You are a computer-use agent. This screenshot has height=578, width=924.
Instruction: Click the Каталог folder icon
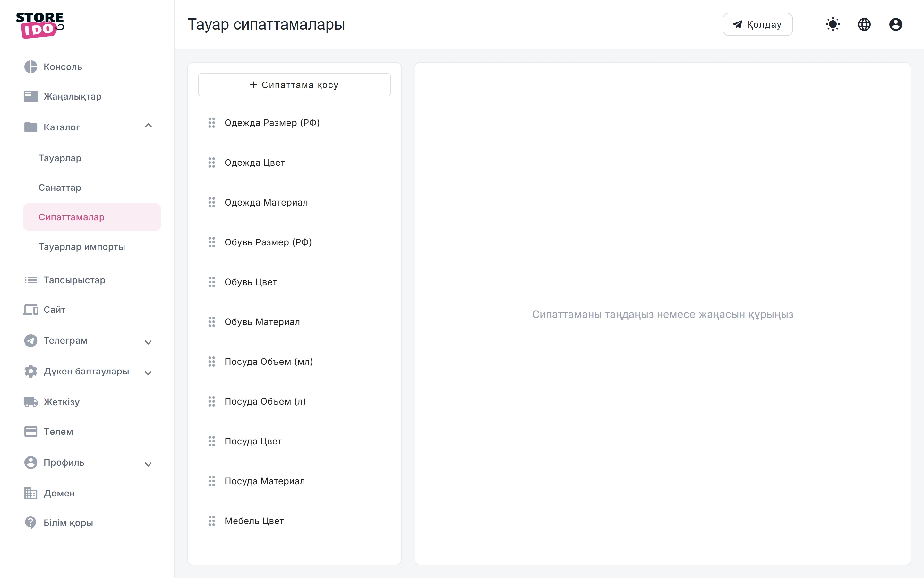pyautogui.click(x=30, y=127)
